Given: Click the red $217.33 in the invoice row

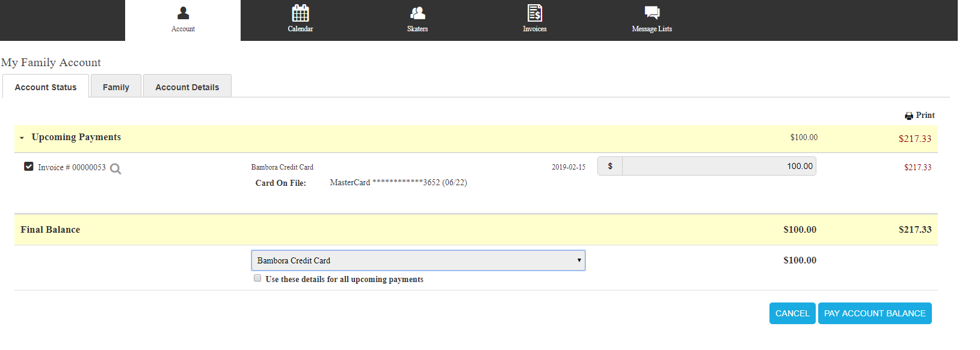Looking at the screenshot, I should 917,167.
